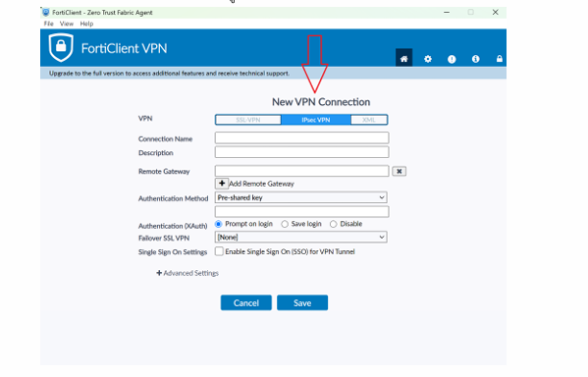Click the New VPN Connection heading

321,102
